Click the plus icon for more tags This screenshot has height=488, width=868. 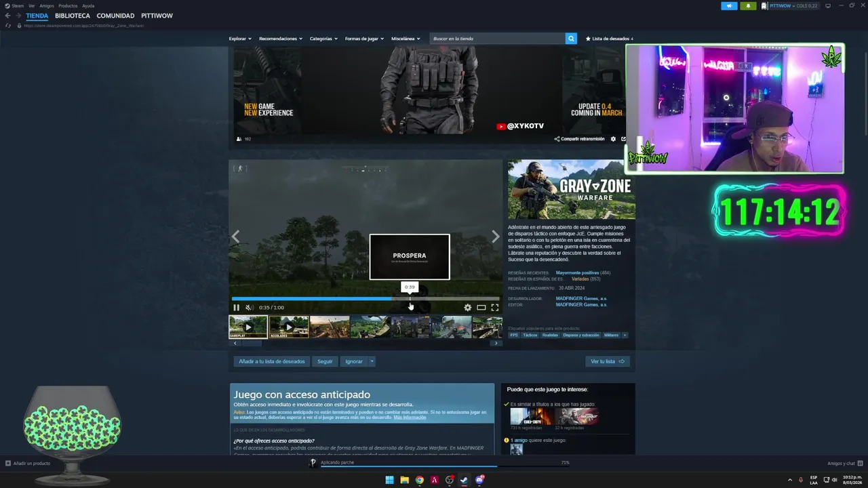[625, 335]
